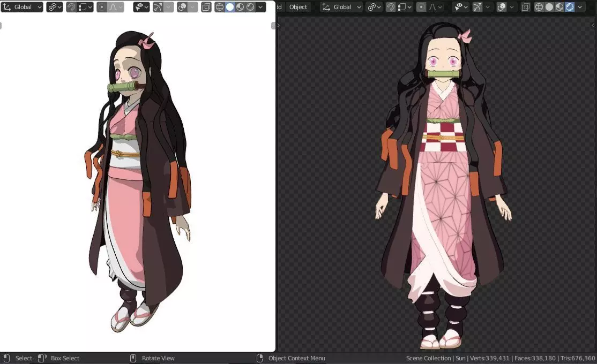Expand left viewport sidebar with right-edge arrow
Screen dimensions: 597x364
pyautogui.click(x=273, y=26)
